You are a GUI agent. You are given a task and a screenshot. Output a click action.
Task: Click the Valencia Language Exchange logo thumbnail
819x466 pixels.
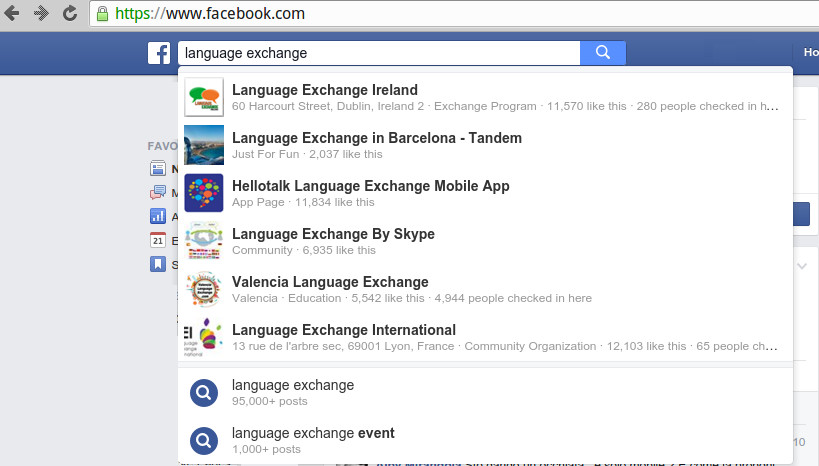204,289
